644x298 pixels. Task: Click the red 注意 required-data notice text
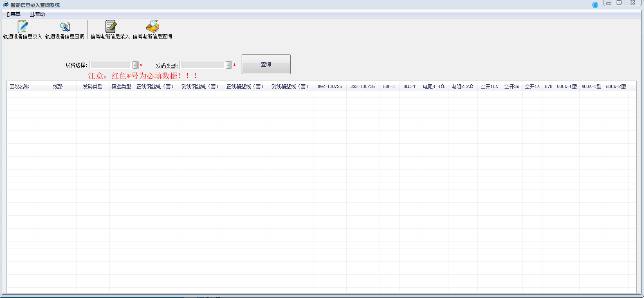point(143,76)
